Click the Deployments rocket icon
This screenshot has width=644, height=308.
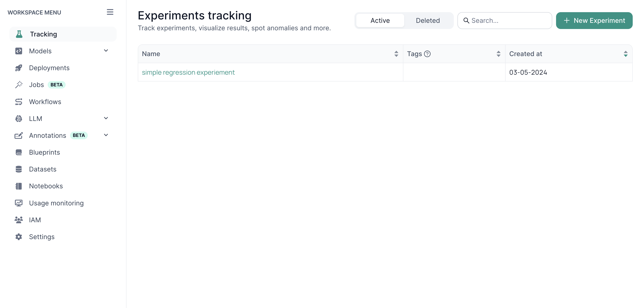[19, 68]
